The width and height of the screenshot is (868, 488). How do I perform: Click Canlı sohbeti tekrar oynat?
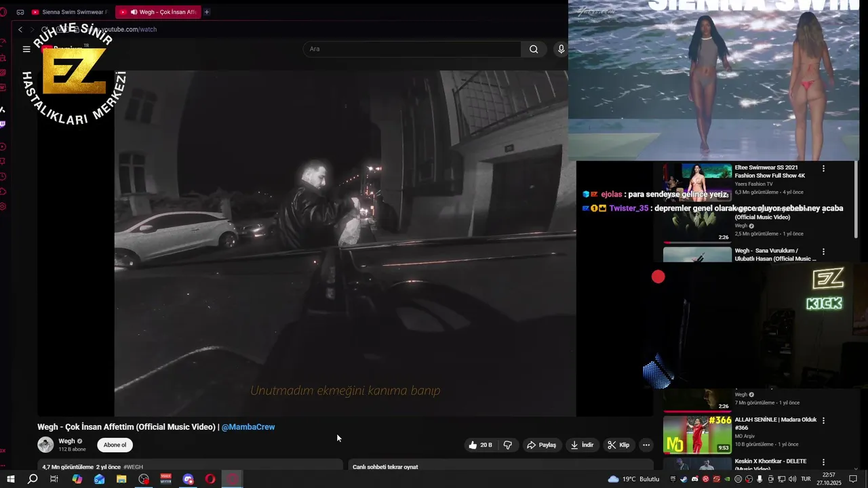pyautogui.click(x=385, y=467)
